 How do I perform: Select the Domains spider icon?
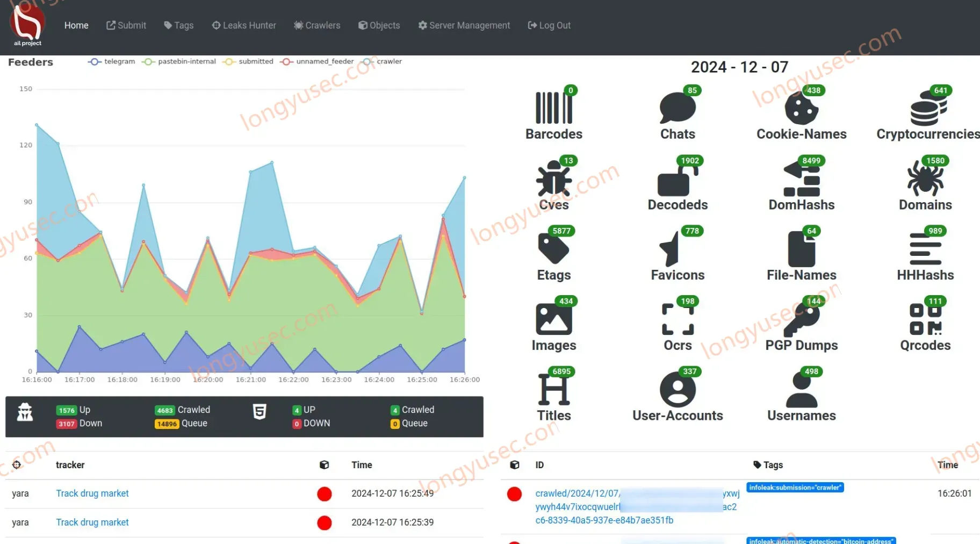[925, 179]
